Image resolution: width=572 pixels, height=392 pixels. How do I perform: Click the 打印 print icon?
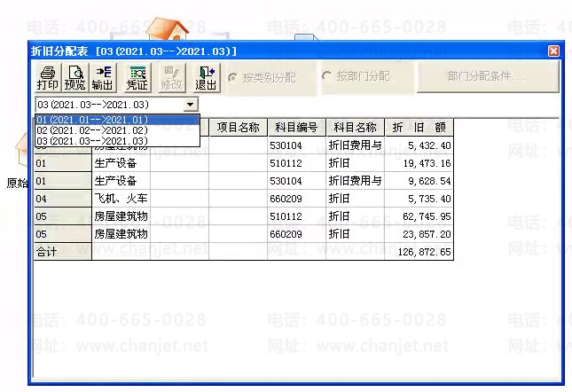point(47,78)
